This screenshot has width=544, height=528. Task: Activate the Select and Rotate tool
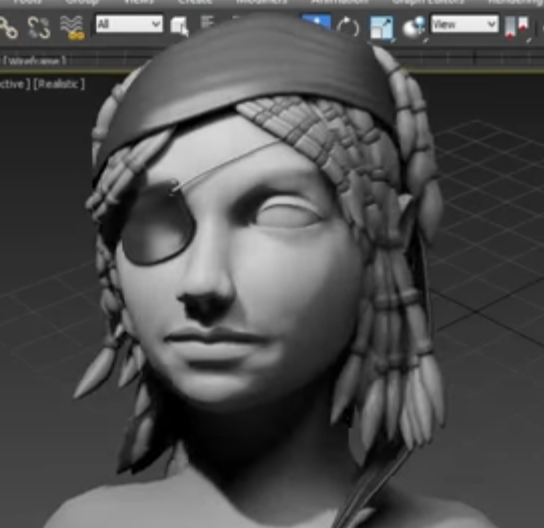click(x=348, y=27)
